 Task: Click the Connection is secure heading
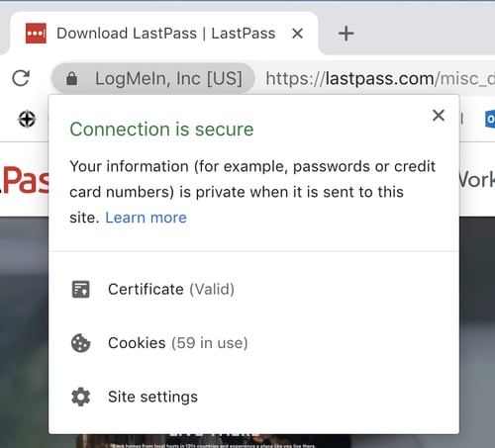coord(161,129)
